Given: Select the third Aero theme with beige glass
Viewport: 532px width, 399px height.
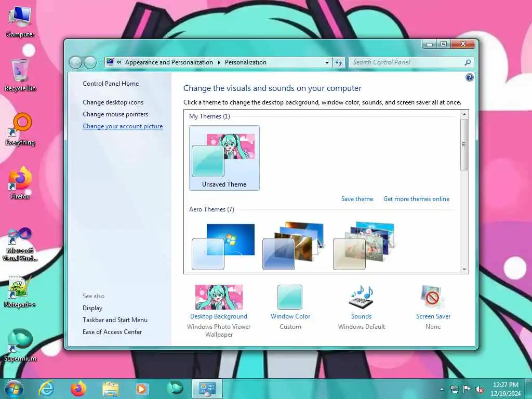Looking at the screenshot, I should click(364, 246).
